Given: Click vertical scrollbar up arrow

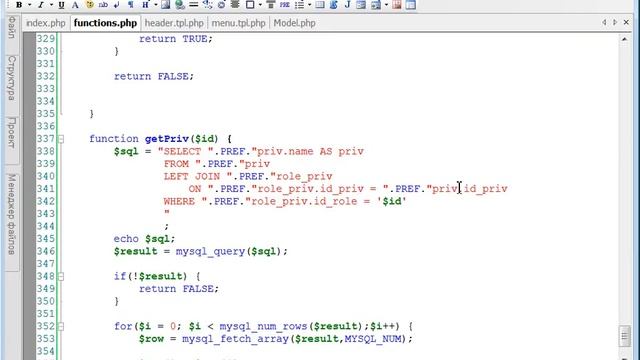Looking at the screenshot, I should point(624,39).
